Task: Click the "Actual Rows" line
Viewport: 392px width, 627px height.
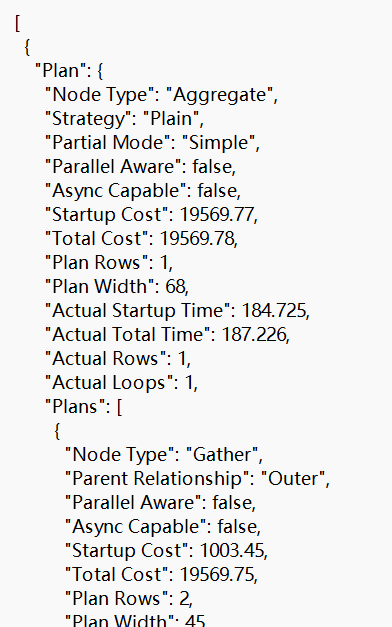Action: coord(118,359)
